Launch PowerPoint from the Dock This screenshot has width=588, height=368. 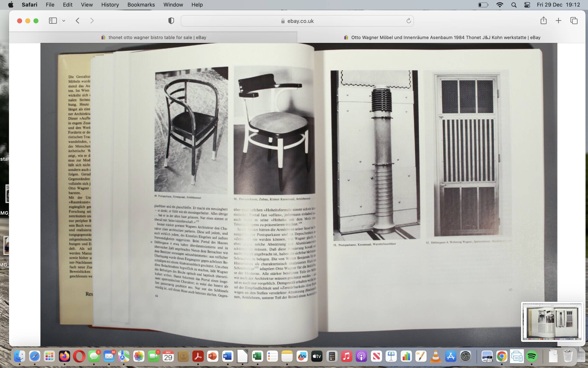[213, 357]
